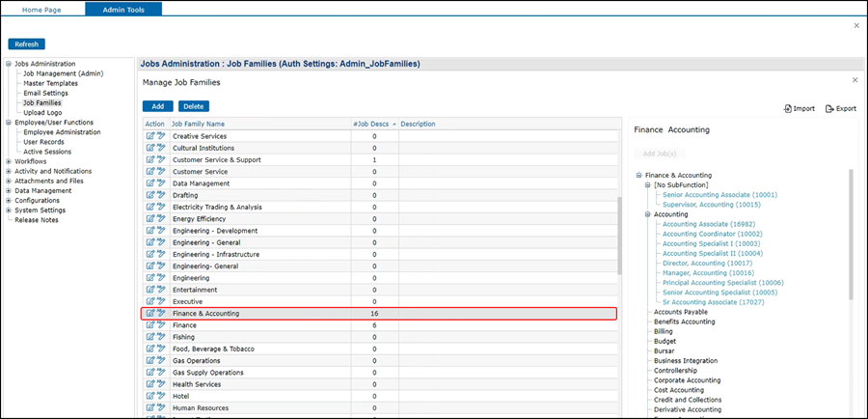
Task: Click the Export icon
Action: pyautogui.click(x=830, y=109)
